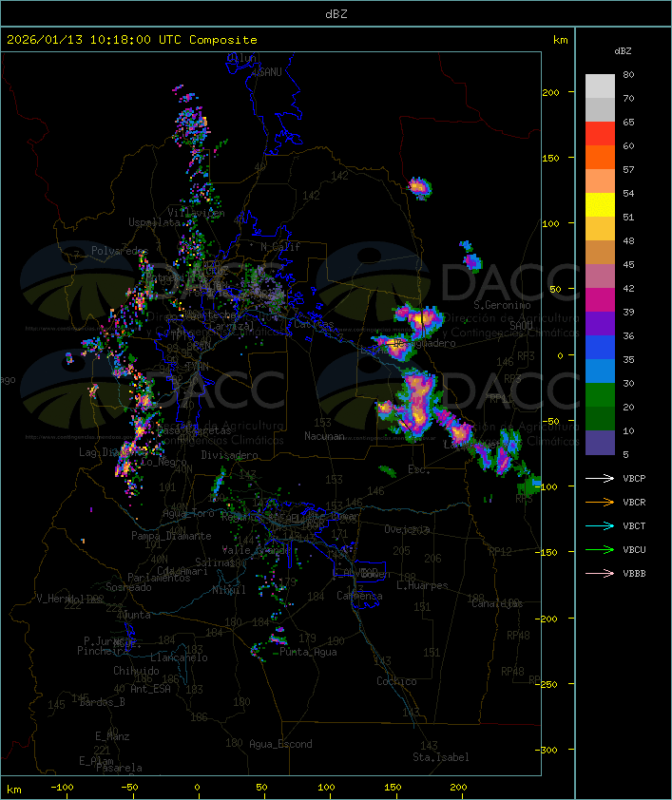Click the white VBCP arrow icon
The width and height of the screenshot is (672, 800).
tap(601, 479)
